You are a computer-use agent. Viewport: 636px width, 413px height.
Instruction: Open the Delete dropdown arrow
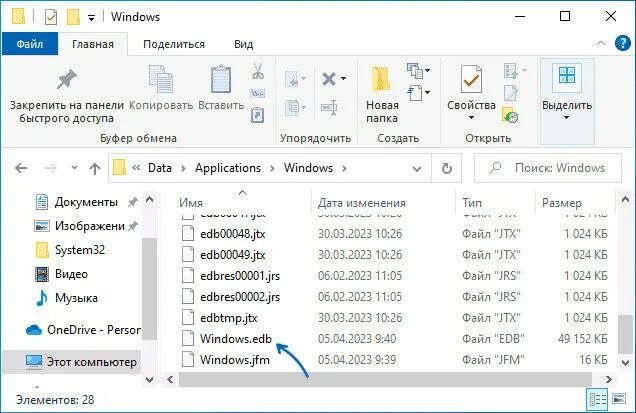tap(344, 78)
